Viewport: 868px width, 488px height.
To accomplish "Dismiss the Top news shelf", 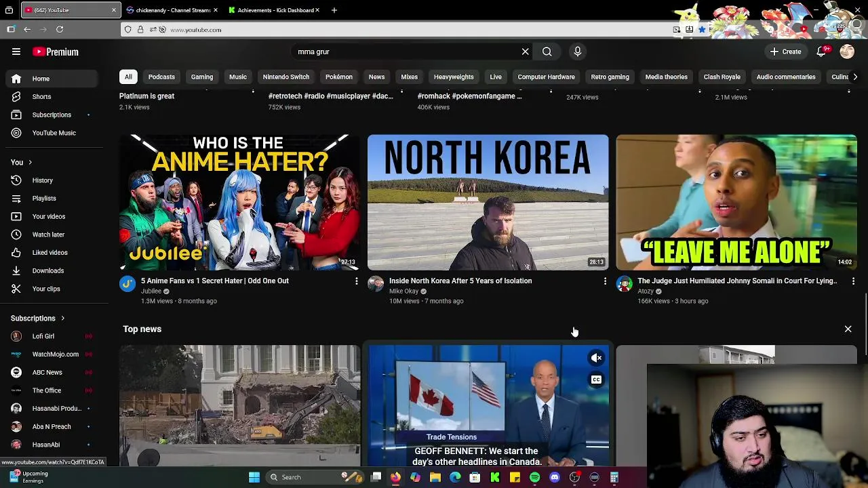I will click(848, 329).
